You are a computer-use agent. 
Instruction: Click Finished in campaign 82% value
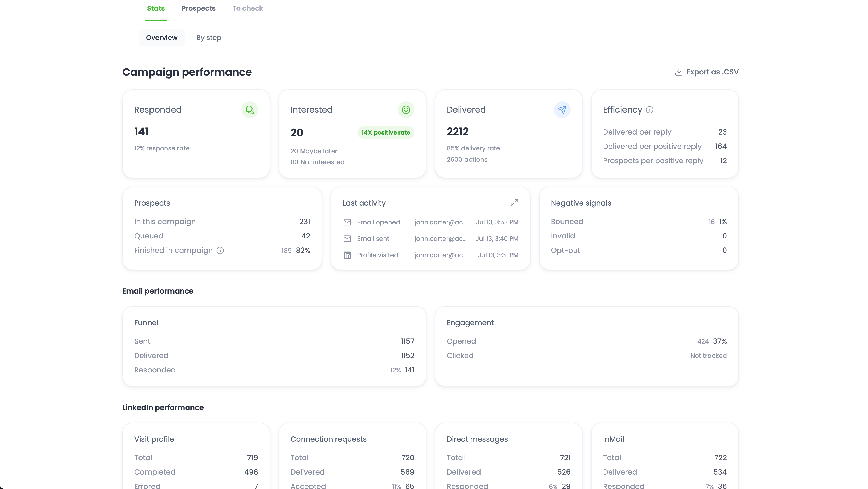[303, 251]
